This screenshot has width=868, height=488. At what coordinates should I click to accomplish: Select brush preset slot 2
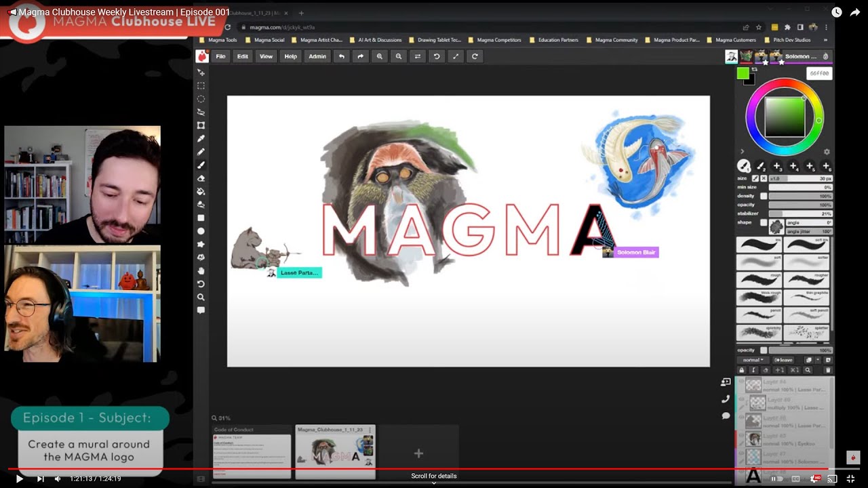pyautogui.click(x=760, y=166)
